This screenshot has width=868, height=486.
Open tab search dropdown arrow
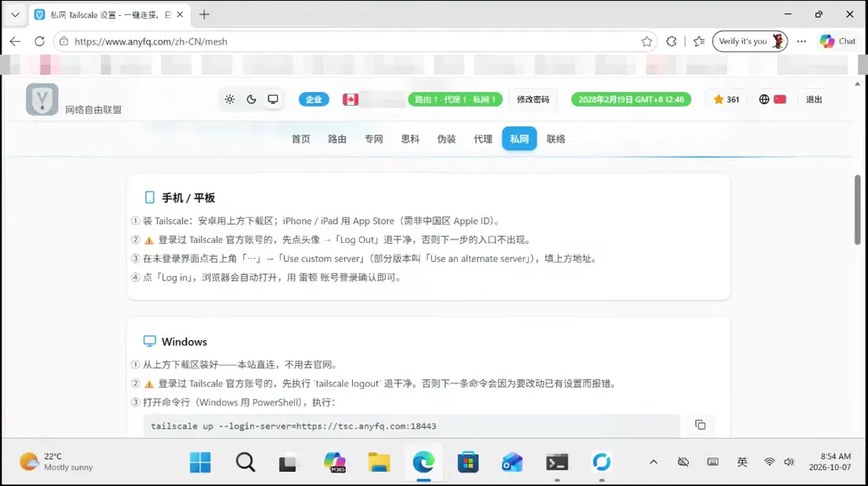(15, 15)
